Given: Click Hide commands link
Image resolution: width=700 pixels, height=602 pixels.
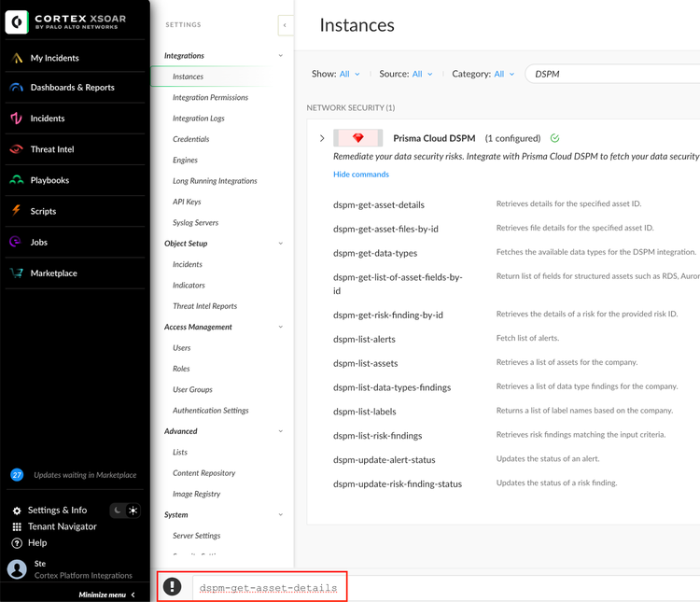Looking at the screenshot, I should tap(361, 175).
